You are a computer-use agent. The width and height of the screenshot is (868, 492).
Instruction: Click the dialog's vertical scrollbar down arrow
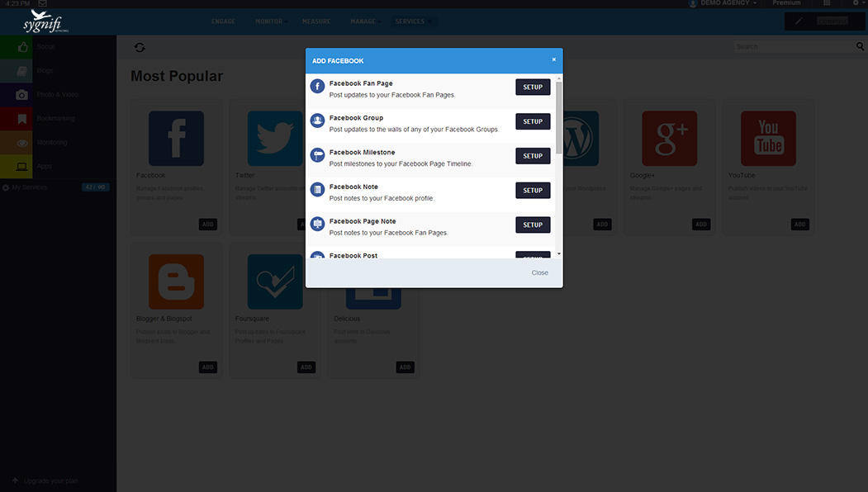559,253
